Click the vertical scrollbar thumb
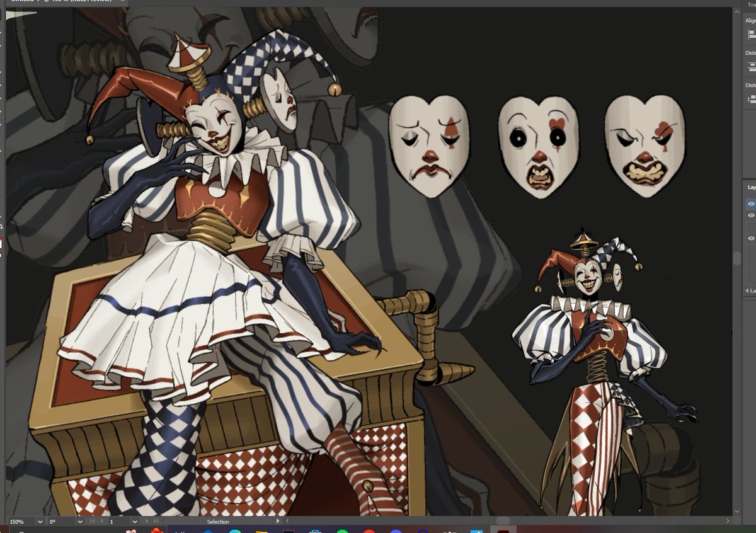Image resolution: width=756 pixels, height=533 pixels. (x=736, y=258)
